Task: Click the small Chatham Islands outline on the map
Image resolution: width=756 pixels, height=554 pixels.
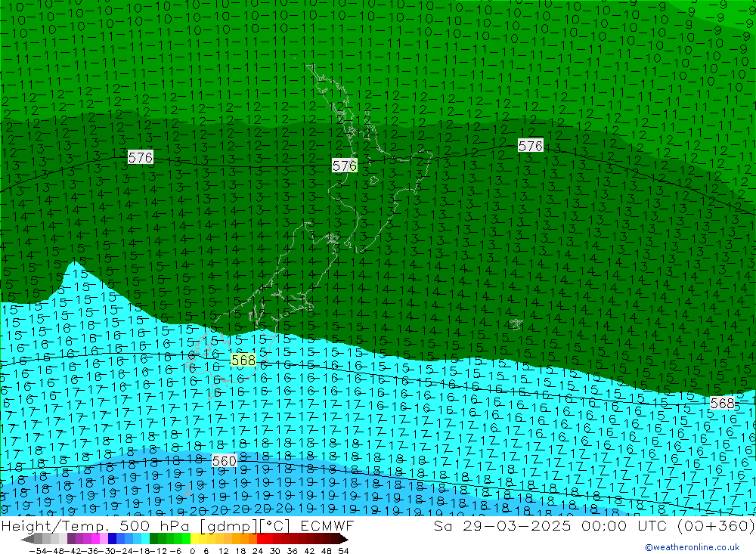Action: (x=516, y=324)
